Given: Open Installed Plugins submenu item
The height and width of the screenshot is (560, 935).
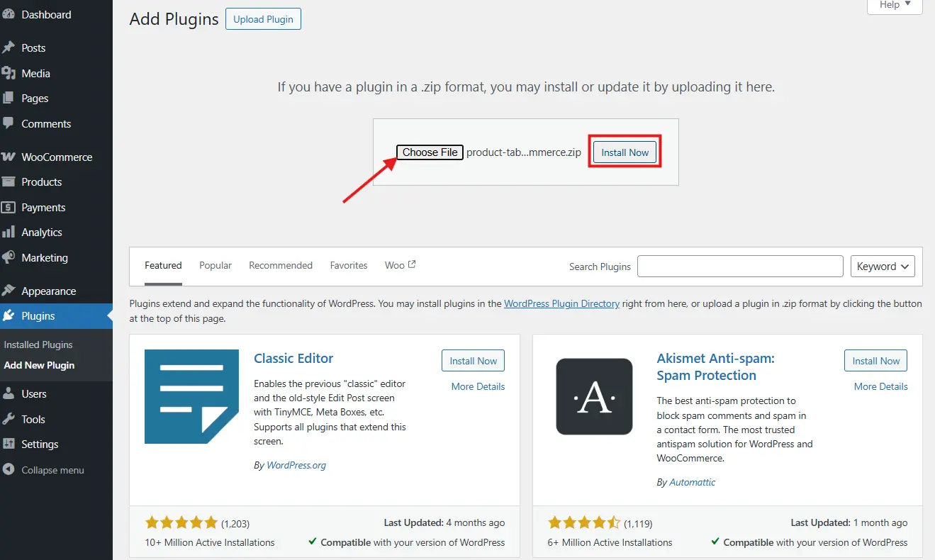Looking at the screenshot, I should coord(38,345).
